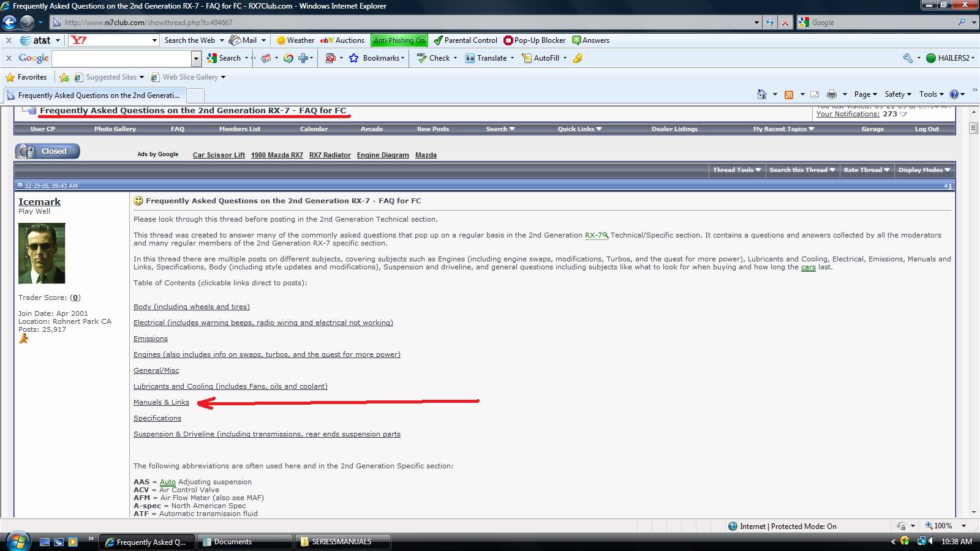Open the Read Mail envelope icon
This screenshot has height=551, width=980.
815,94
